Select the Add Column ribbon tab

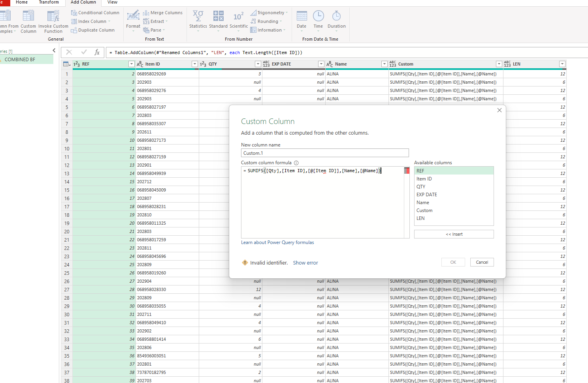click(83, 2)
